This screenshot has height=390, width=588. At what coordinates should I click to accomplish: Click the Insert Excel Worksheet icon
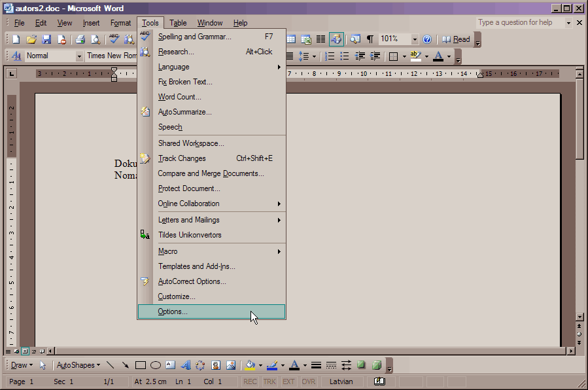(x=306, y=39)
